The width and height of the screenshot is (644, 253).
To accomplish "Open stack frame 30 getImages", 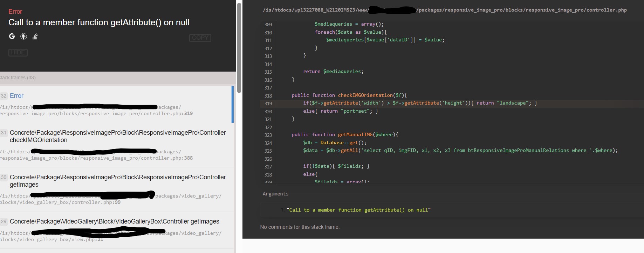I will tap(117, 181).
